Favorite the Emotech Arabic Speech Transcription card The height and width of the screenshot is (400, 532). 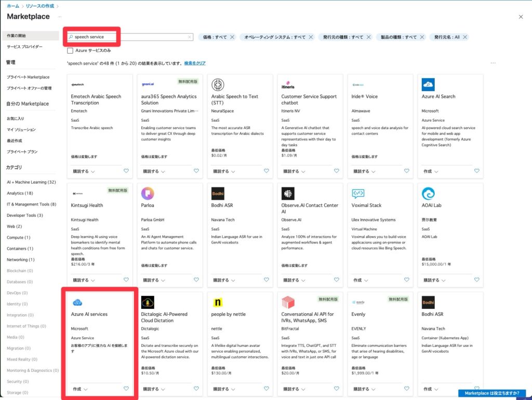(126, 171)
